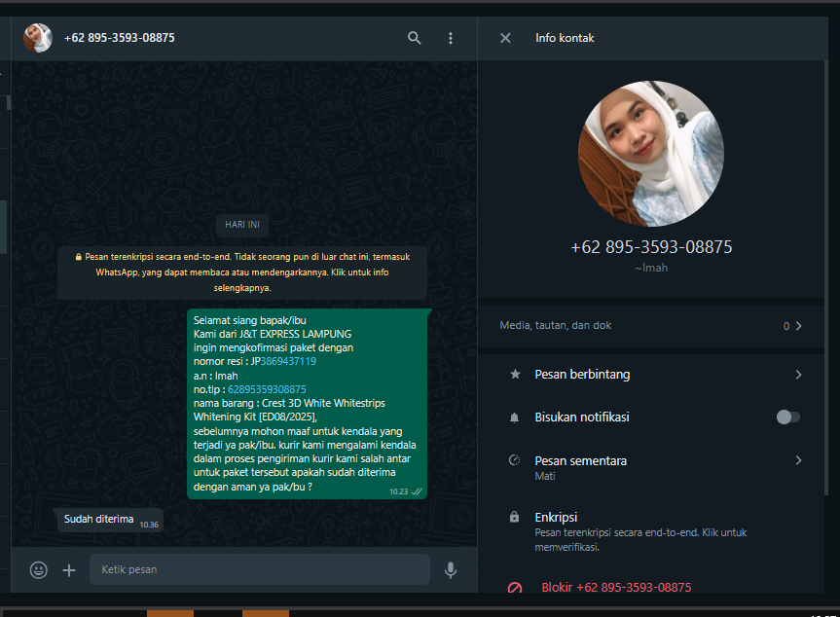This screenshot has width=840, height=617.
Task: Click the 10.36 timestamp on Sudah diterima
Action: coord(149,525)
